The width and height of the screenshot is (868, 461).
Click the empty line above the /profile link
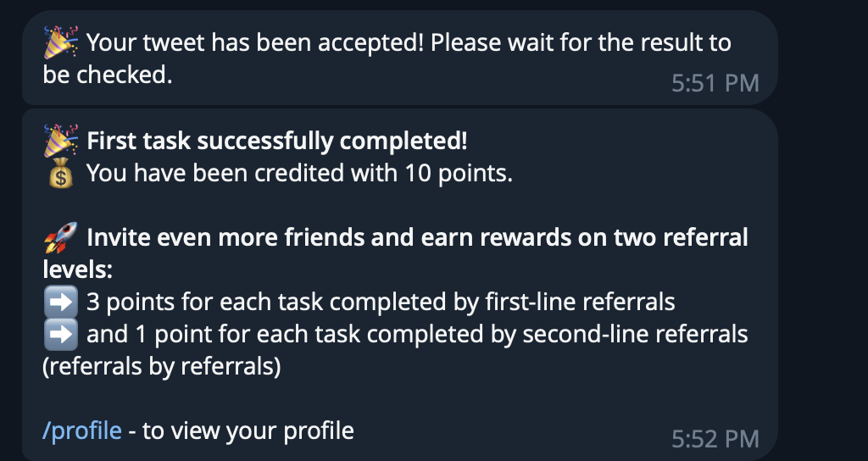pyautogui.click(x=254, y=398)
